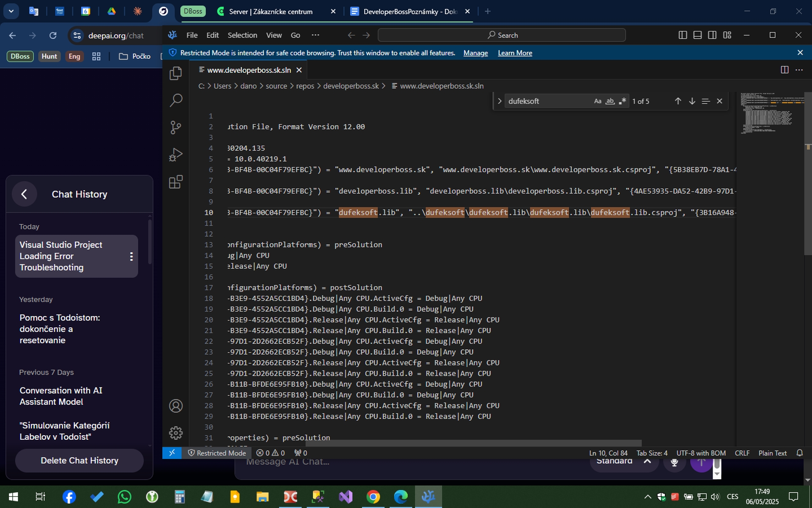
Task: Click the Accounts icon in activity bar
Action: [x=176, y=406]
